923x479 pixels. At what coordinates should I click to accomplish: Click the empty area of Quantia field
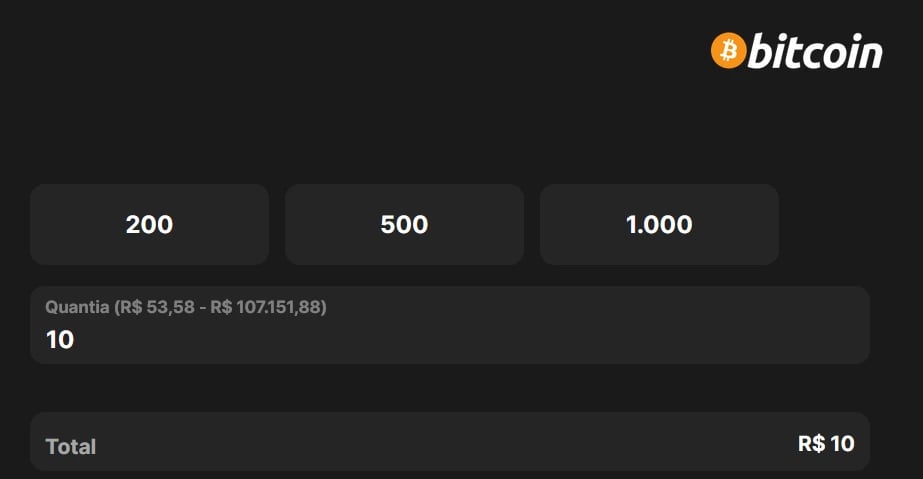(x=471, y=340)
